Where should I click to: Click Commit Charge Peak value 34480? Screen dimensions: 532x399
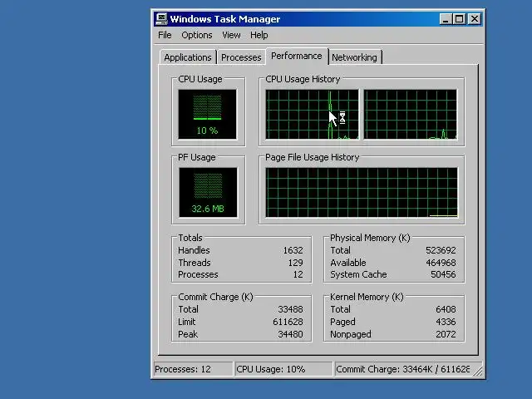pyautogui.click(x=290, y=334)
